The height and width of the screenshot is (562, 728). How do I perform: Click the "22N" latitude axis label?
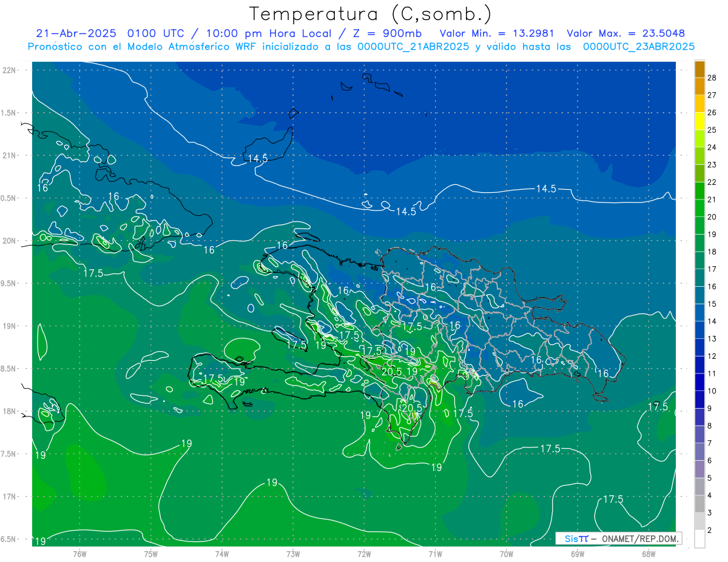[x=9, y=70]
